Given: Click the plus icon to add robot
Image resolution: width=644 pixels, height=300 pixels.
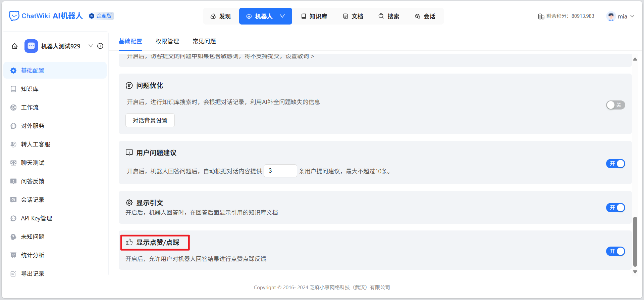Looking at the screenshot, I should click(x=100, y=46).
